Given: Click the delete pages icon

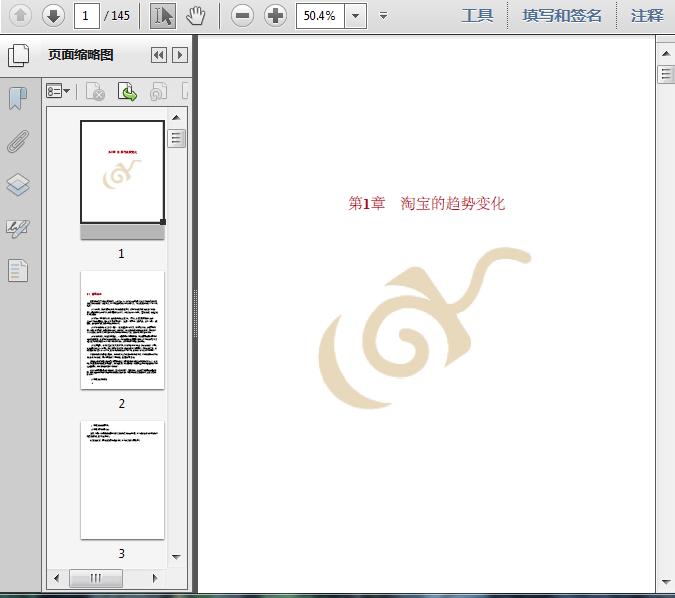Looking at the screenshot, I should [95, 91].
